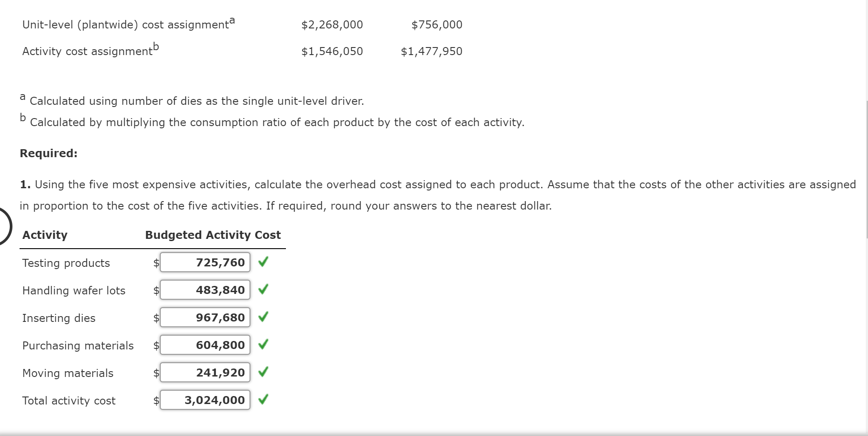Click inside the Inserting dies value box
The width and height of the screenshot is (868, 436).
(x=205, y=317)
